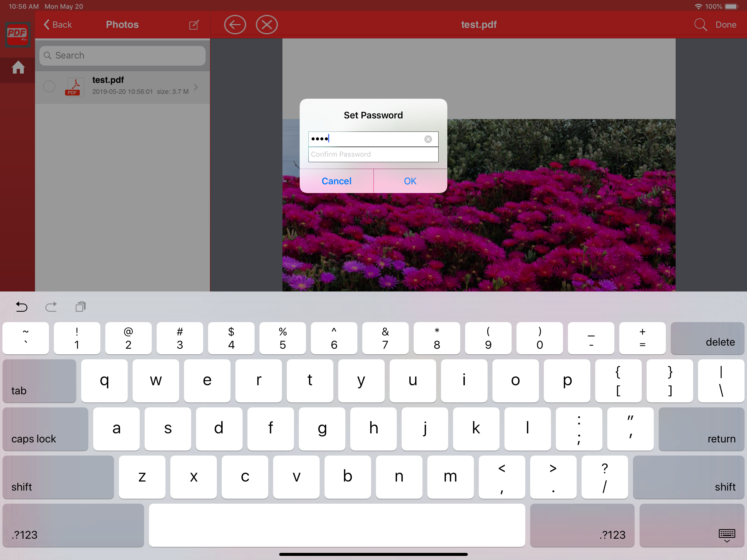Tap the edit compose icon beside Photos
This screenshot has width=747, height=560.
pos(194,25)
